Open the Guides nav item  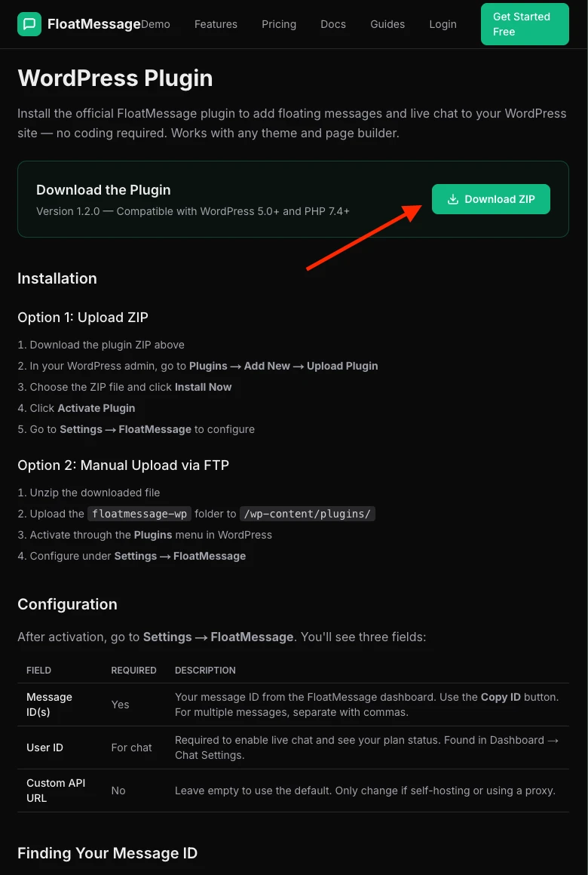point(387,24)
